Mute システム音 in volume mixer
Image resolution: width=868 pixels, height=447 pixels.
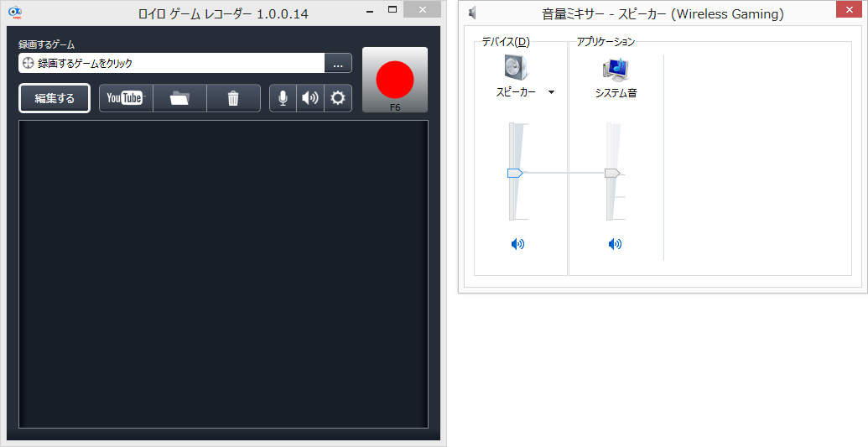[615, 244]
